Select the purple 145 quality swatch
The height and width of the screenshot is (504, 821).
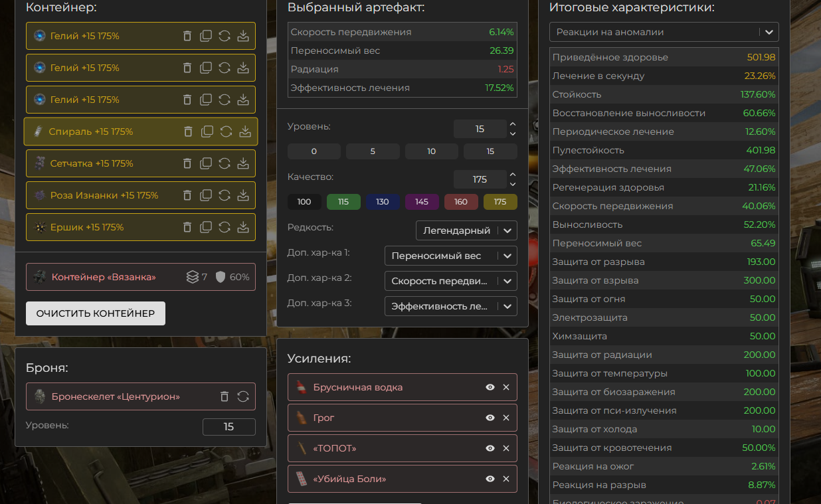click(x=422, y=202)
